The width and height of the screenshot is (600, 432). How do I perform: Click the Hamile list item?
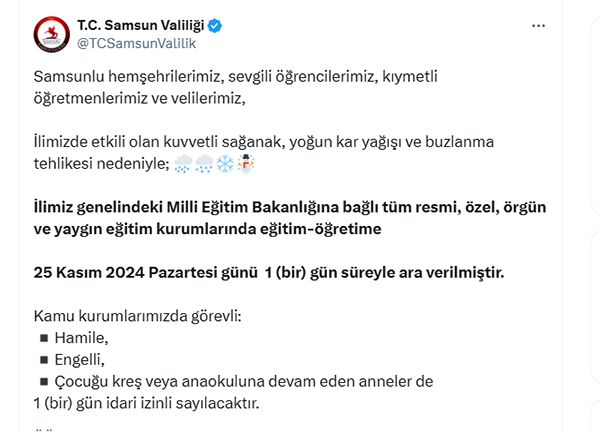81,338
